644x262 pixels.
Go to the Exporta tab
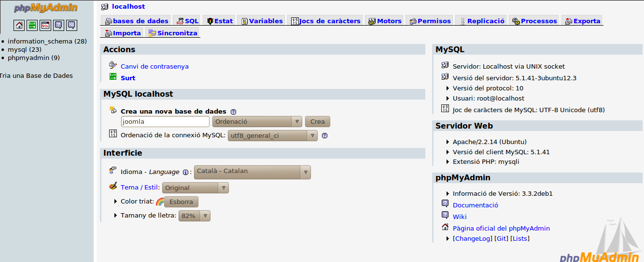pos(583,21)
